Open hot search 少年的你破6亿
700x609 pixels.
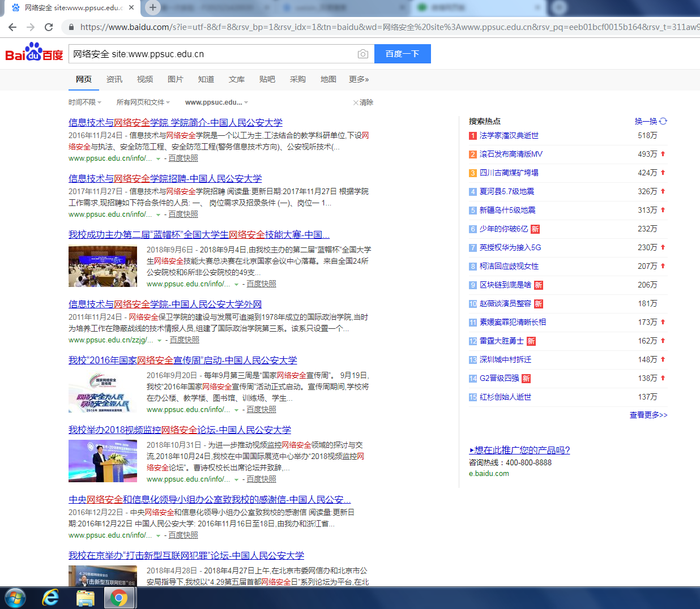pyautogui.click(x=504, y=229)
